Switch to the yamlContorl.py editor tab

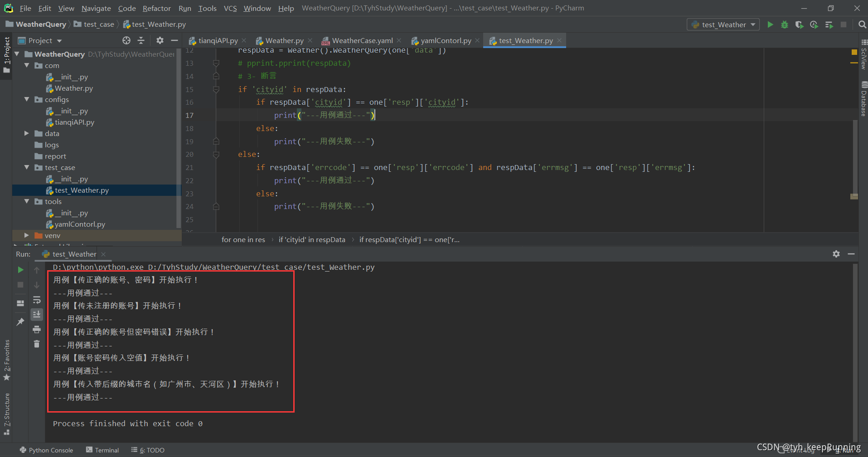pos(446,41)
